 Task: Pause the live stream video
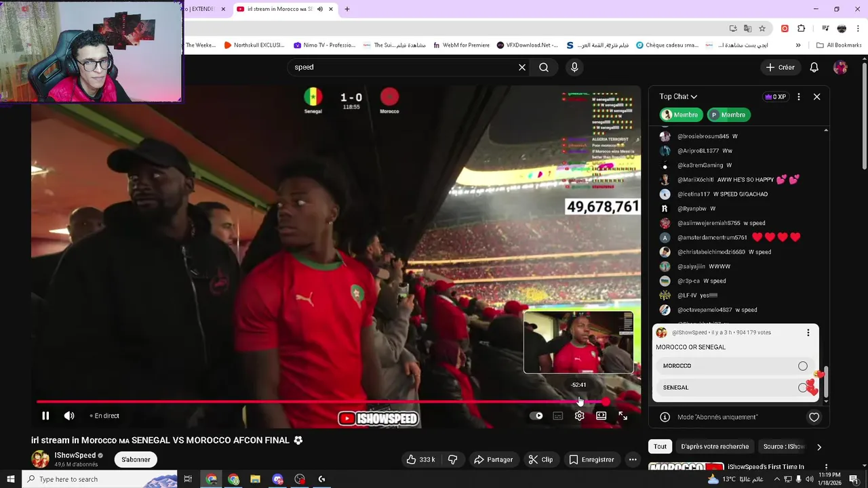(45, 415)
